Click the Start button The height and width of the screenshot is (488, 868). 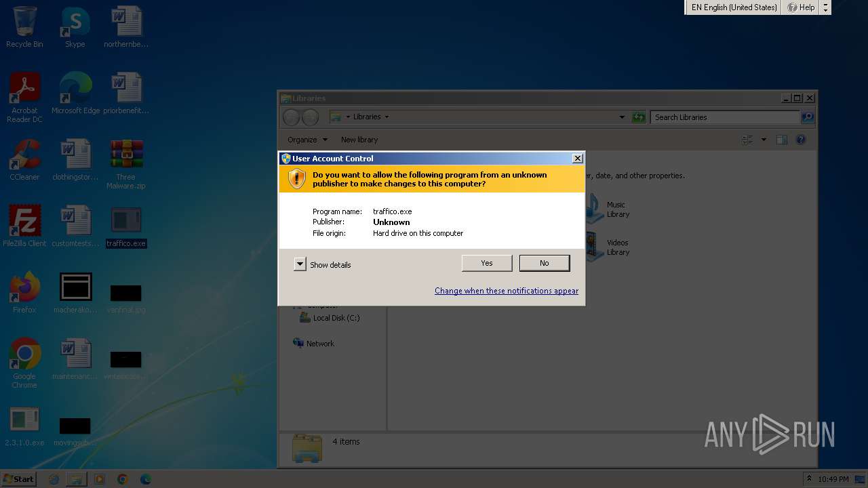coord(18,479)
